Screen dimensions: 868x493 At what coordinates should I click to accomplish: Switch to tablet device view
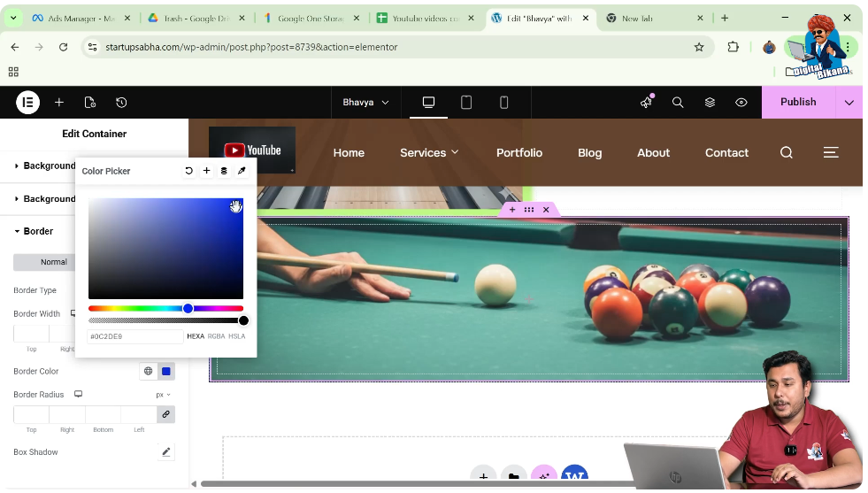pos(466,103)
